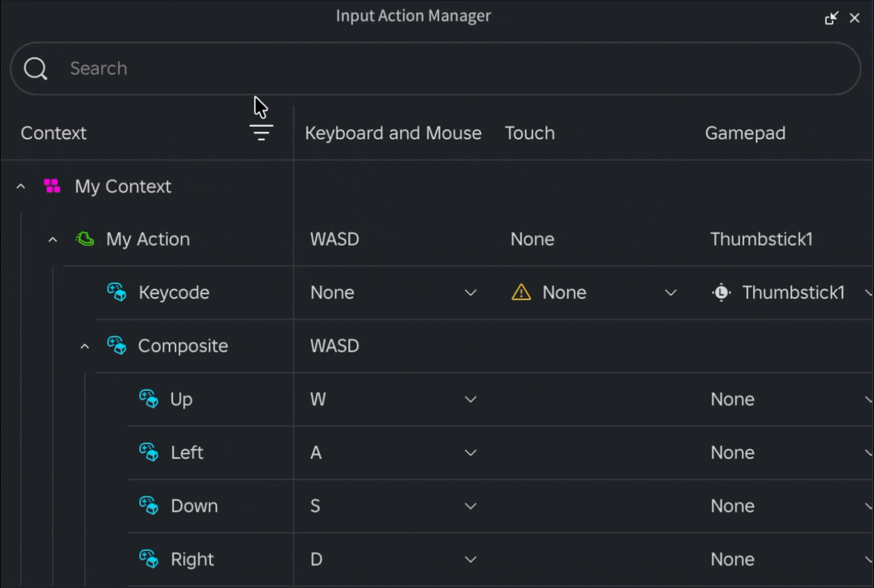
Task: Open the W key dropdown for Up
Action: pyautogui.click(x=394, y=400)
